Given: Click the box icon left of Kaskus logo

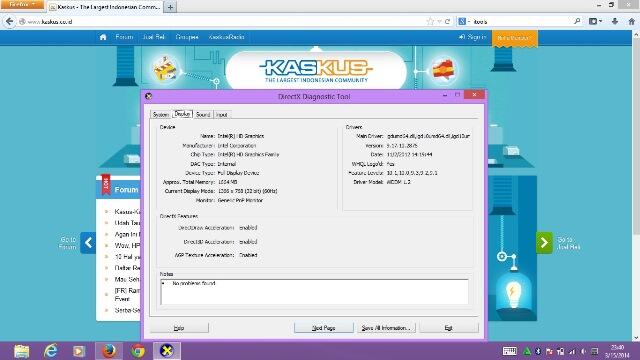Looking at the screenshot, I should (x=164, y=69).
